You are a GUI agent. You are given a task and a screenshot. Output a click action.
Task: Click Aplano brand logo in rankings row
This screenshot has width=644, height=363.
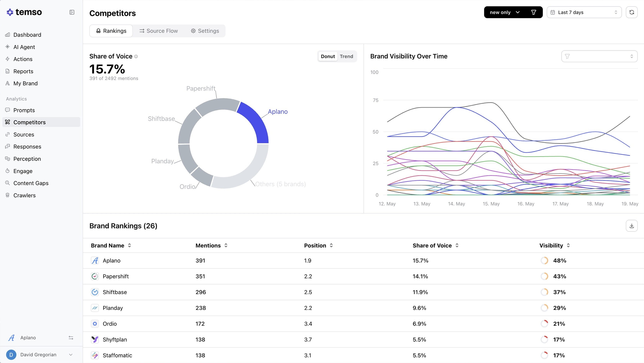click(x=95, y=260)
